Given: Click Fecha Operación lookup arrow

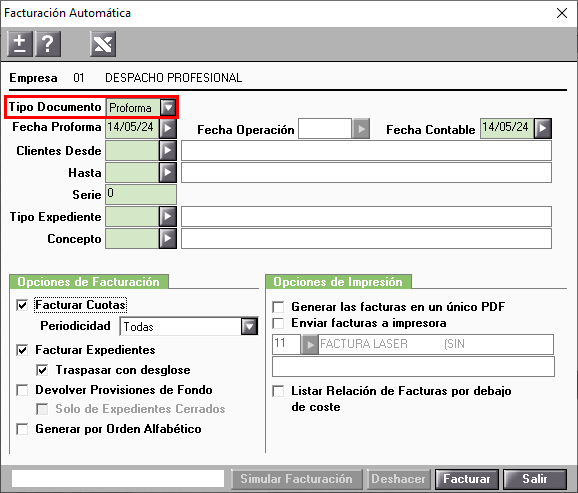Looking at the screenshot, I should tap(361, 129).
